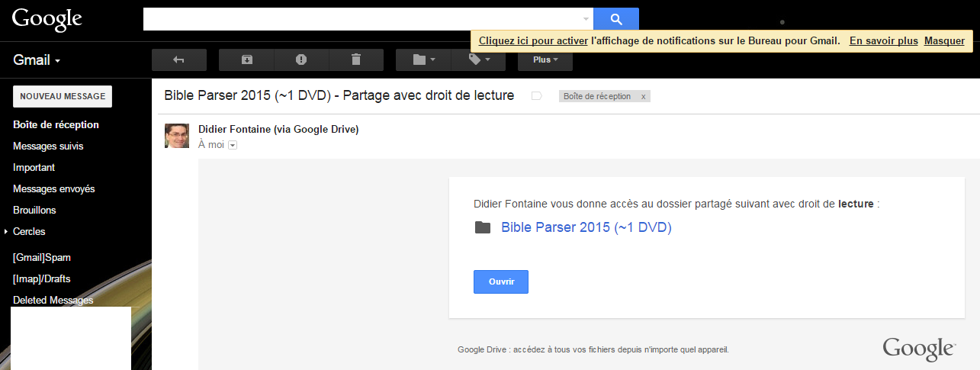Open the move-to folder icon menu

tap(423, 60)
